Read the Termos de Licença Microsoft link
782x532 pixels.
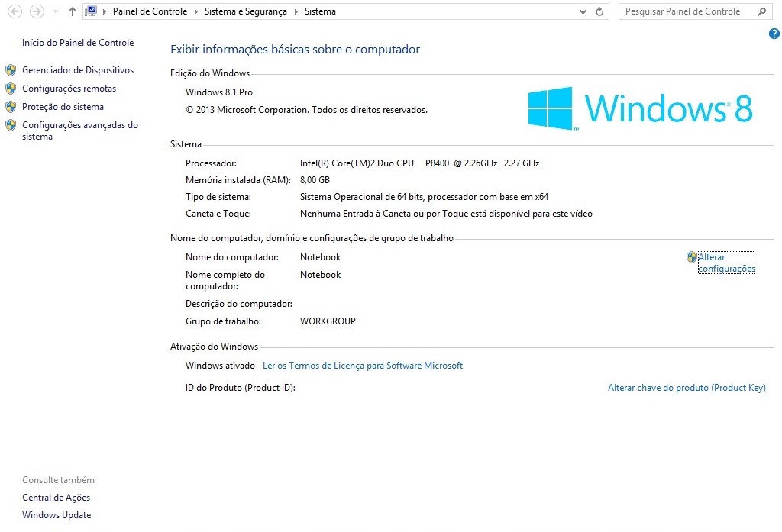[x=363, y=366]
